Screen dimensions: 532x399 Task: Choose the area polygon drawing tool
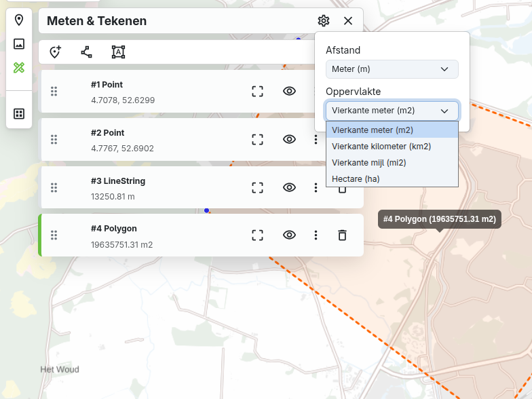click(118, 52)
